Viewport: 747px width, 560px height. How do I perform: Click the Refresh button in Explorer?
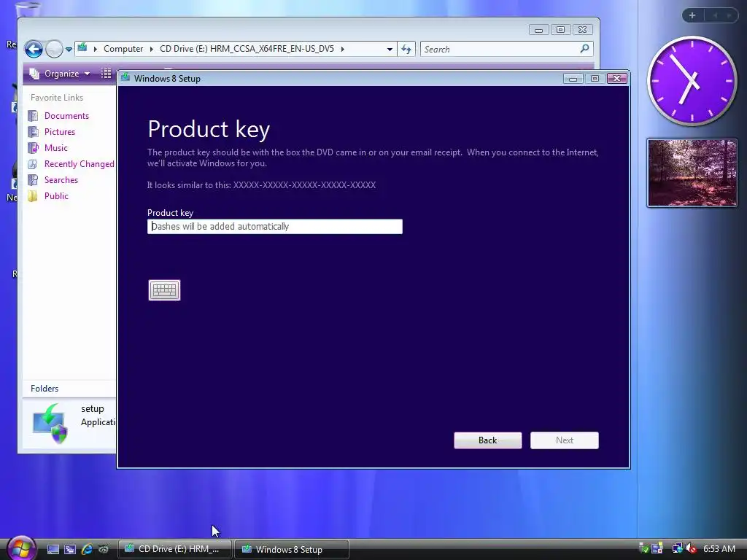pyautogui.click(x=406, y=49)
